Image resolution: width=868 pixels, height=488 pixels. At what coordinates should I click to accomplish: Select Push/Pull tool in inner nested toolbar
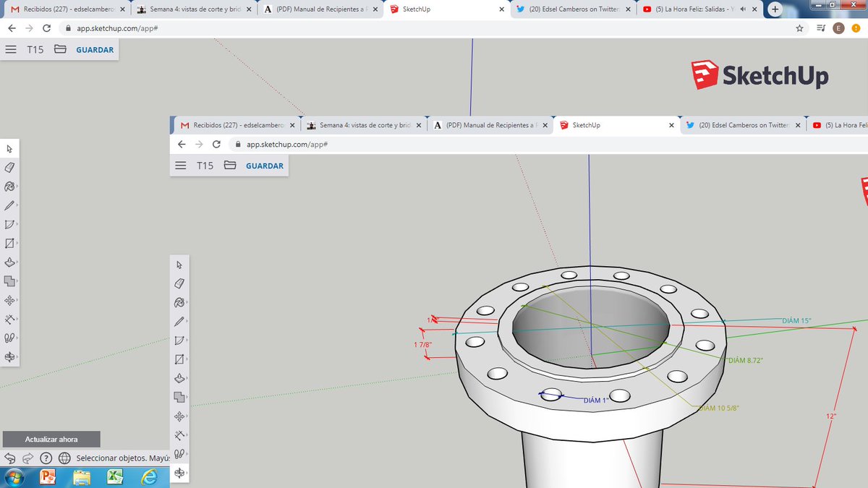(x=179, y=378)
